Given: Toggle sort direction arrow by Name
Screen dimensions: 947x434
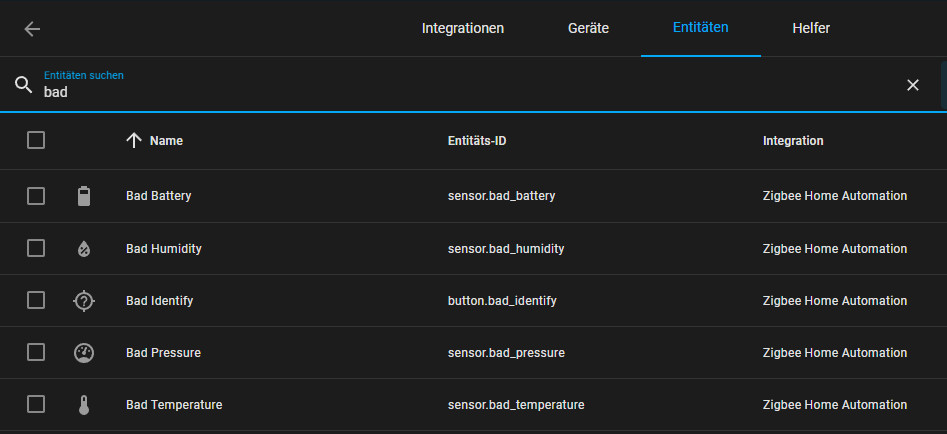Looking at the screenshot, I should click(x=134, y=141).
